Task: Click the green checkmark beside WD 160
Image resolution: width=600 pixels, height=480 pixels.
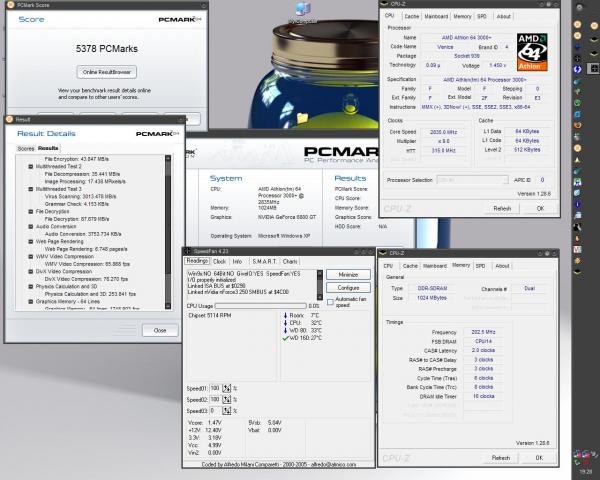Action: (x=285, y=338)
